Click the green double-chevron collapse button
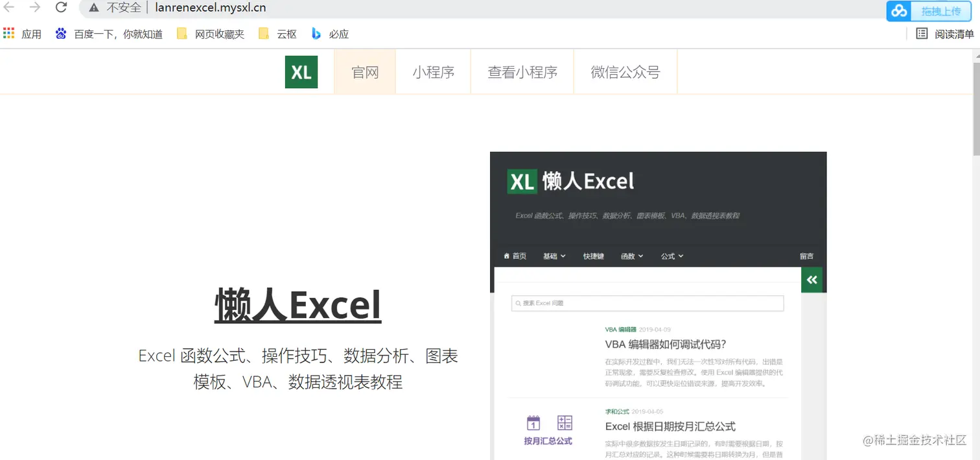The height and width of the screenshot is (460, 980). 811,280
